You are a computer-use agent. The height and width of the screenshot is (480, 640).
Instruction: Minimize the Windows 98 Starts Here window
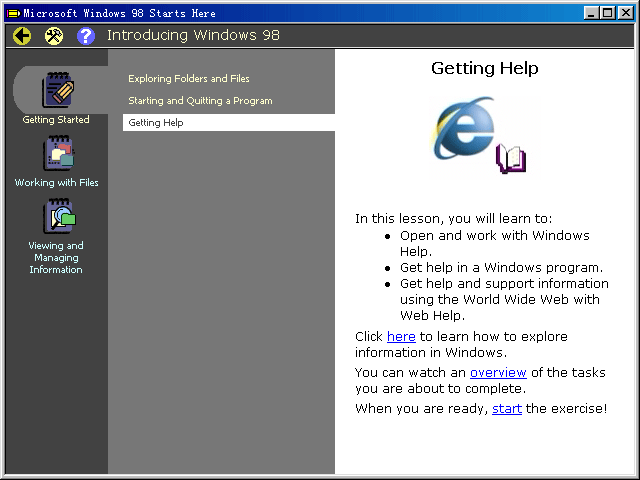591,13
